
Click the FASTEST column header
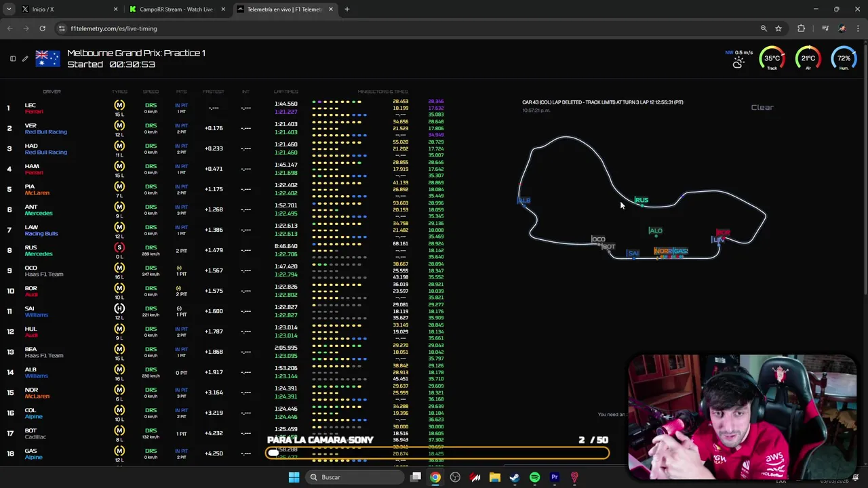click(213, 91)
